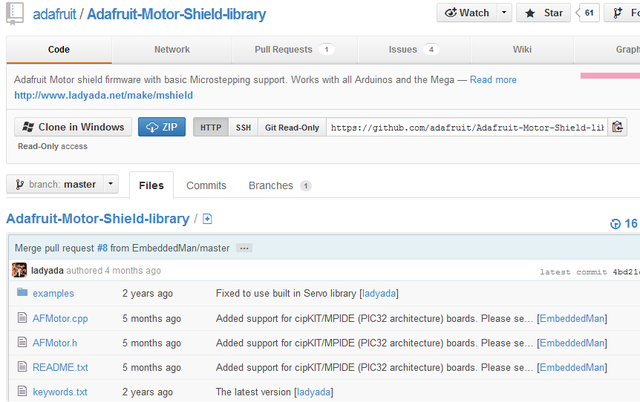640x402 pixels.
Task: Click the AFMotor.cpp file icon
Action: [22, 318]
